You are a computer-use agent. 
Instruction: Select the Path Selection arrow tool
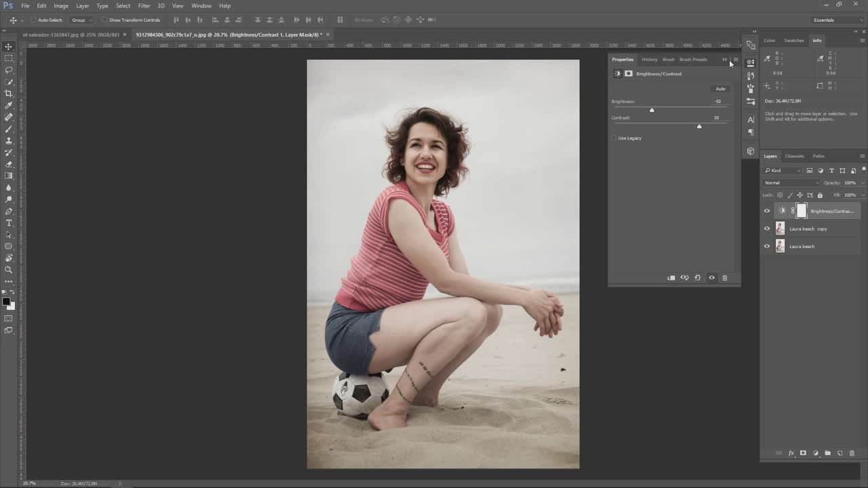point(9,235)
